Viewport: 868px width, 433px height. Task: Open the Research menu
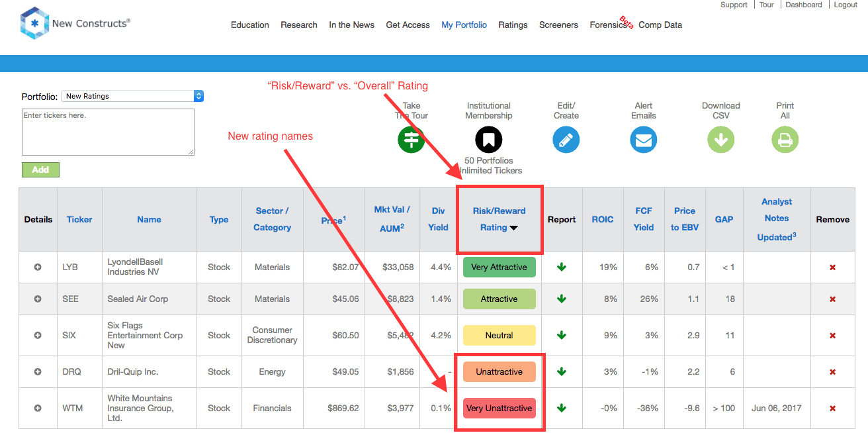299,25
